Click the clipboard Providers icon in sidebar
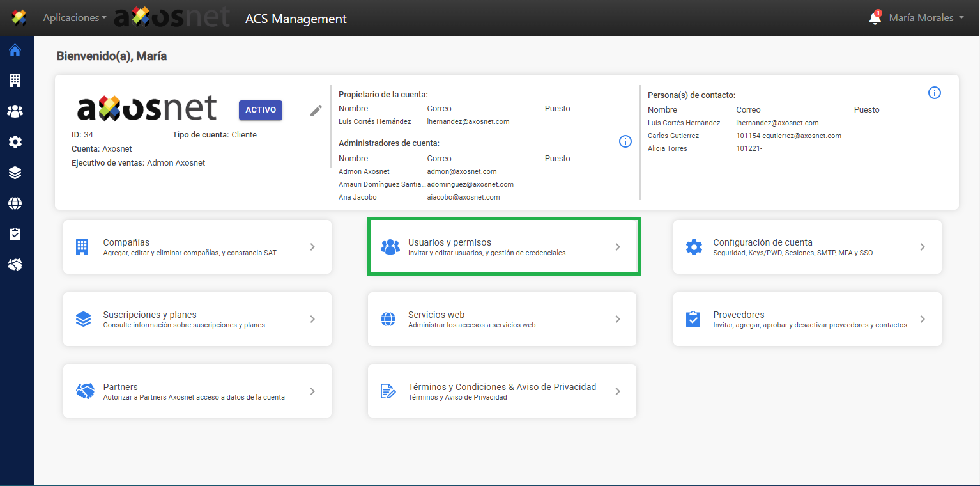 (15, 234)
